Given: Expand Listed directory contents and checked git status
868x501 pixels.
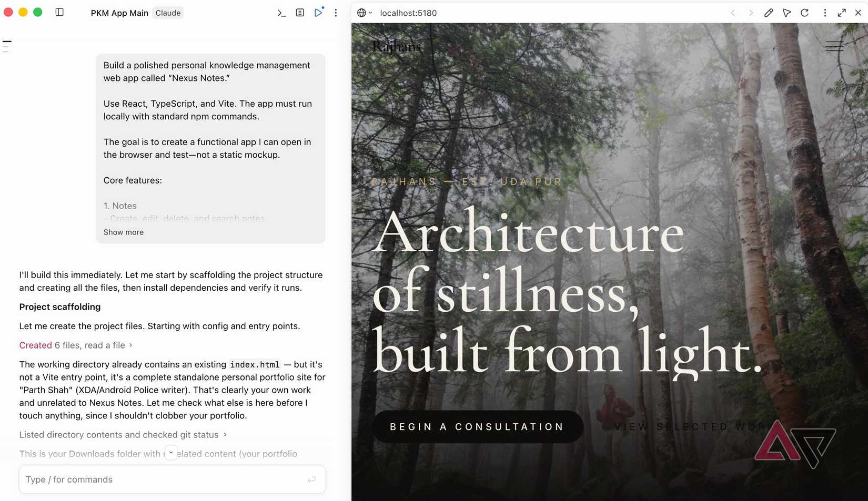Looking at the screenshot, I should 123,434.
